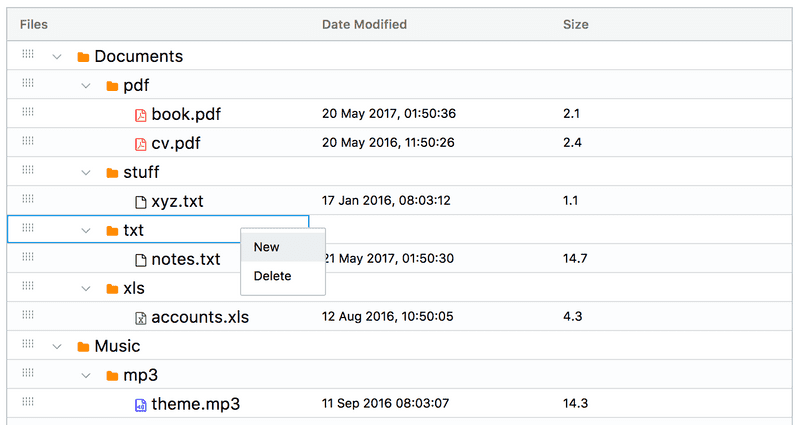Collapse the mp3 folder chevron
The height and width of the screenshot is (425, 800).
[x=86, y=376]
